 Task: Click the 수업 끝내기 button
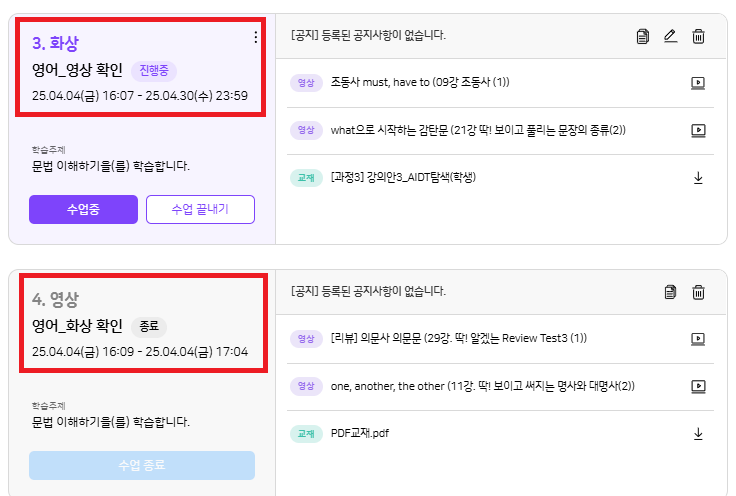click(200, 209)
